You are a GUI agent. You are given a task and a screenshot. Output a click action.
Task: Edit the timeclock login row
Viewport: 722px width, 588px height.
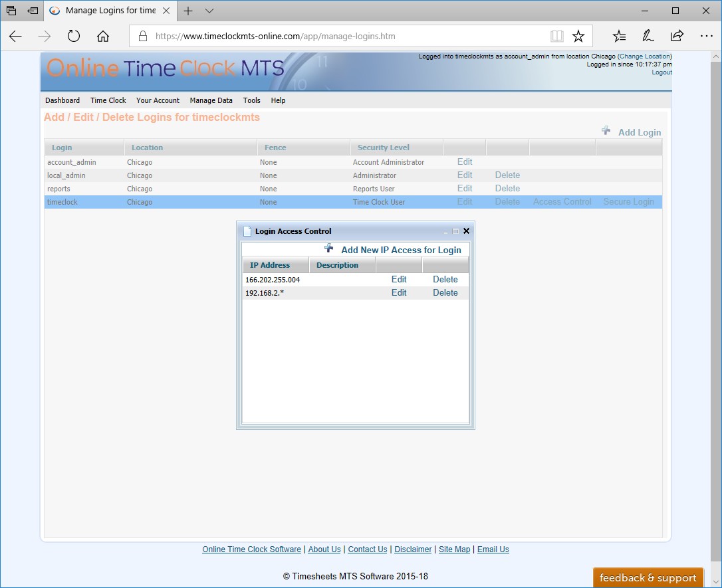coord(465,202)
